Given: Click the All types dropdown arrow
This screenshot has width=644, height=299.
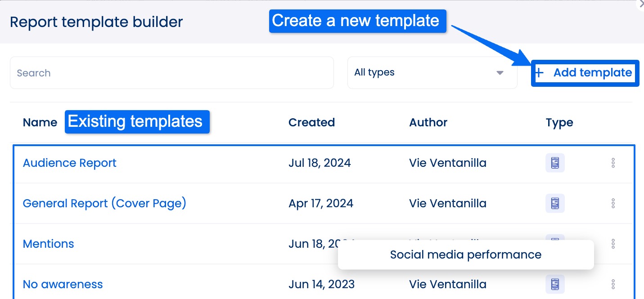Looking at the screenshot, I should click(500, 73).
